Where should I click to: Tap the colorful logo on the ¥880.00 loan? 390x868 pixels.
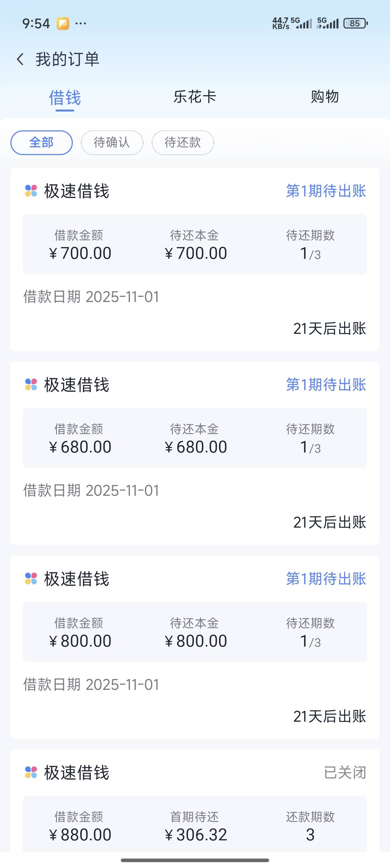coord(31,772)
